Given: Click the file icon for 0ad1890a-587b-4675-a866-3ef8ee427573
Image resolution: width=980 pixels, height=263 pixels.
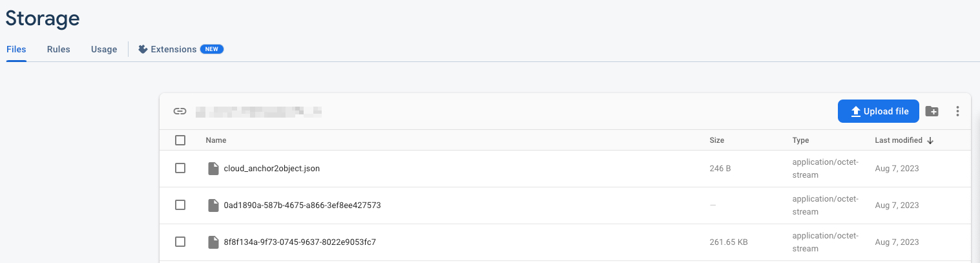Looking at the screenshot, I should [213, 205].
